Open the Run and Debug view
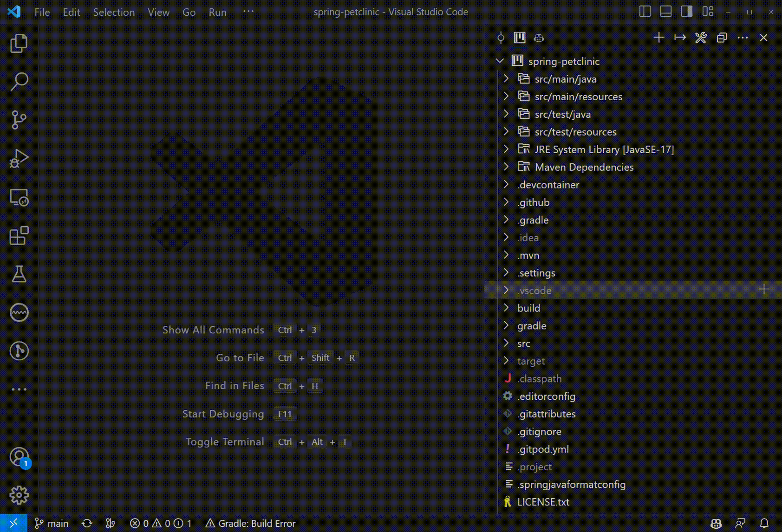The width and height of the screenshot is (782, 532). (x=19, y=158)
